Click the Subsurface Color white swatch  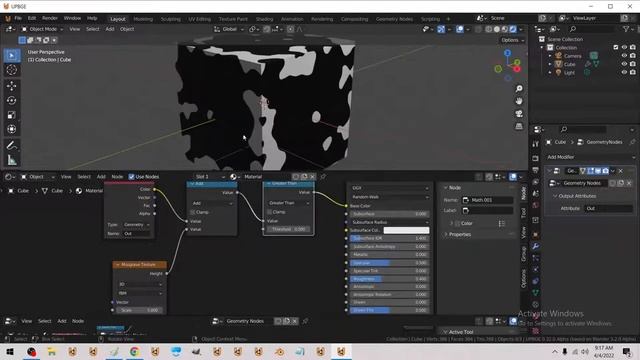[406, 230]
